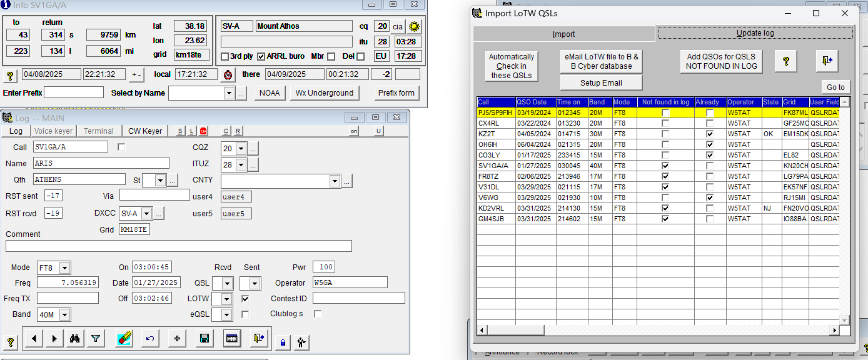
Task: Toggle checkbox next to Call field
Action: coord(121,147)
